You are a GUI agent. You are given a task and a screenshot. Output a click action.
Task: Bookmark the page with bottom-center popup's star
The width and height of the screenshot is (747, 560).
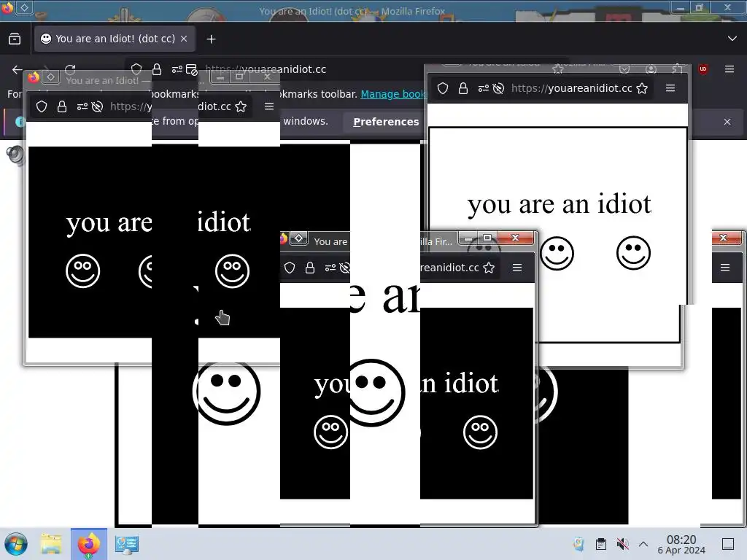coord(489,268)
